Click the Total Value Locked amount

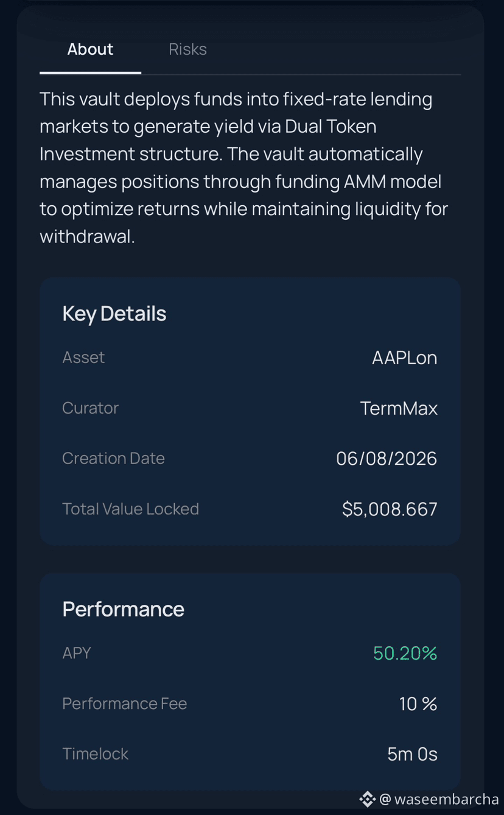click(390, 509)
